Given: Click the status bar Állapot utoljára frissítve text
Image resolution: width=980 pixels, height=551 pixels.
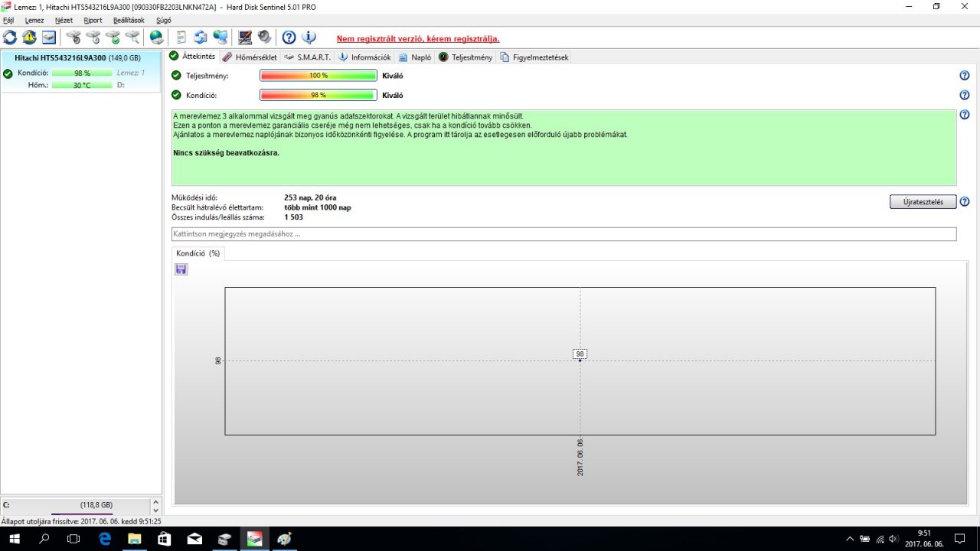Looking at the screenshot, I should pyautogui.click(x=81, y=521).
